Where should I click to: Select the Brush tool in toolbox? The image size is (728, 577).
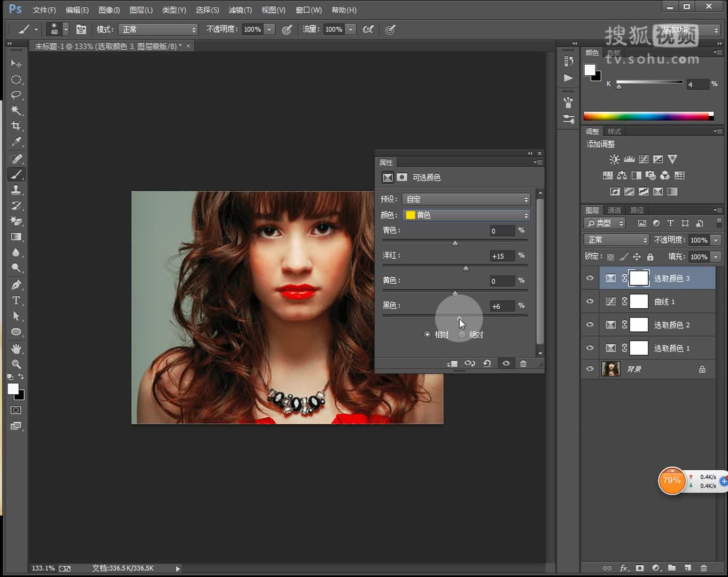(x=16, y=174)
